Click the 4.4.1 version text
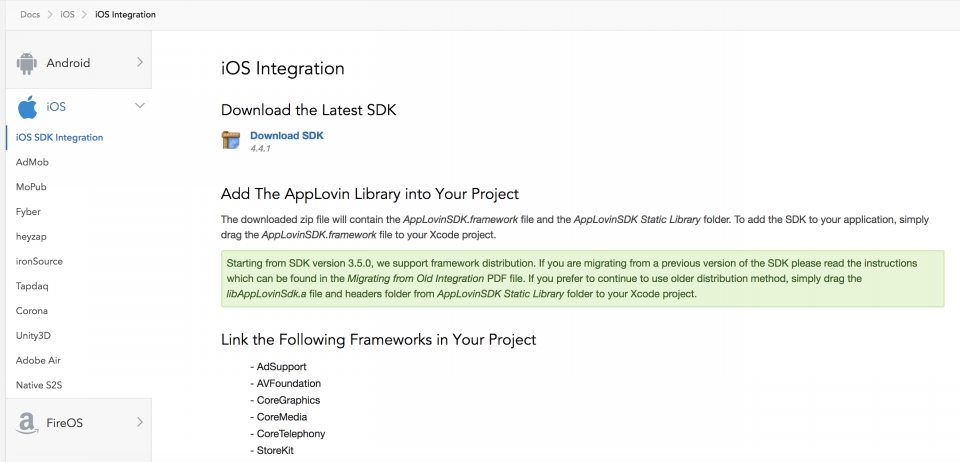This screenshot has height=462, width=960. (x=260, y=149)
